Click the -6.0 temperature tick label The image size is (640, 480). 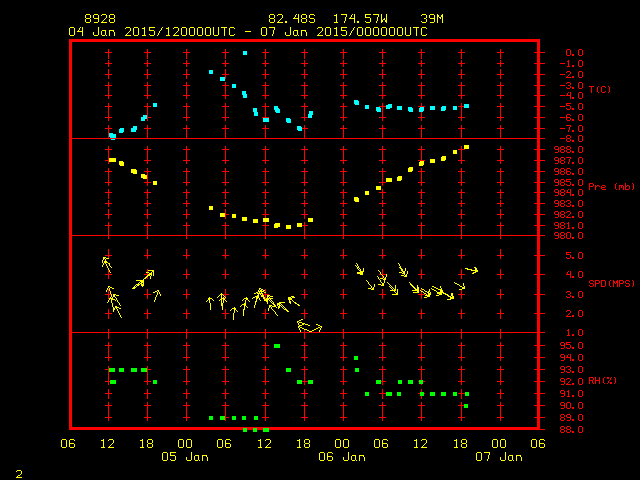tap(571, 118)
